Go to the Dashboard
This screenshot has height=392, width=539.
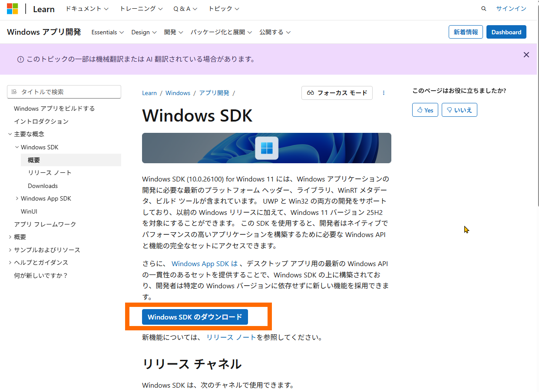[x=506, y=32]
